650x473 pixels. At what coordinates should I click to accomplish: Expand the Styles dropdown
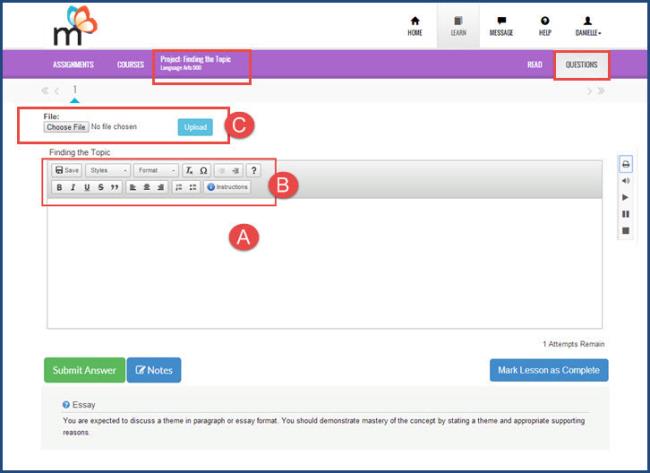[x=107, y=171]
